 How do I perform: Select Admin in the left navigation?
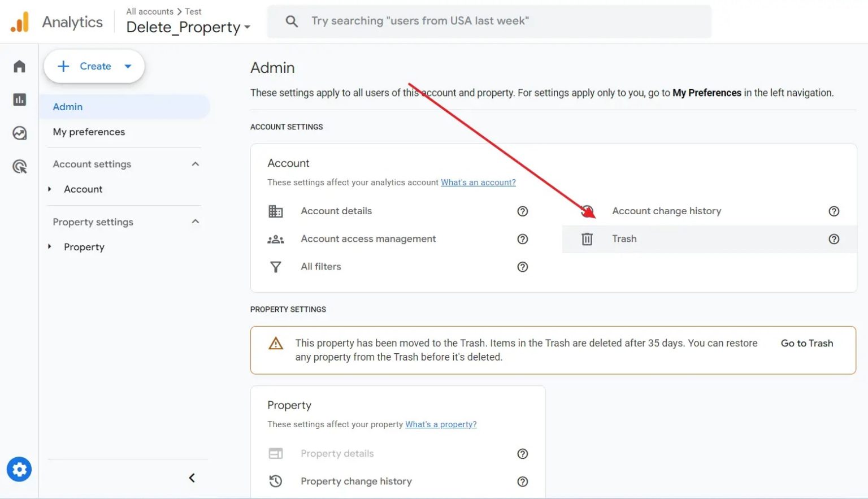[x=67, y=106]
